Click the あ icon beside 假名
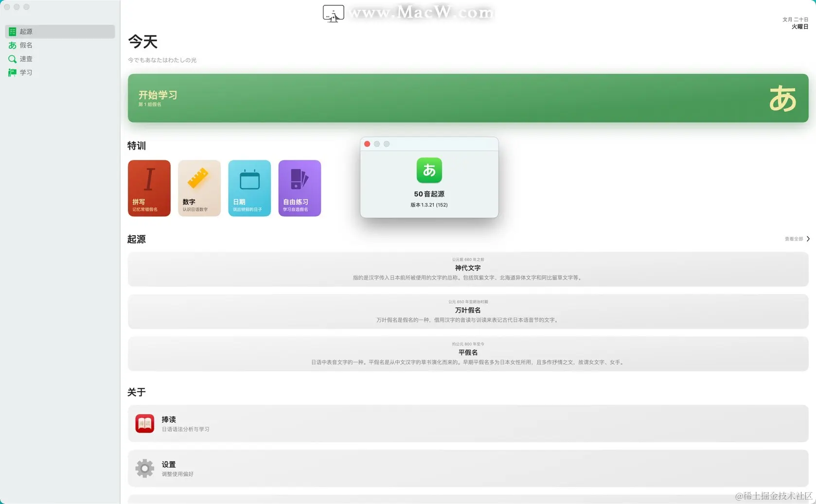The width and height of the screenshot is (816, 504). point(13,45)
